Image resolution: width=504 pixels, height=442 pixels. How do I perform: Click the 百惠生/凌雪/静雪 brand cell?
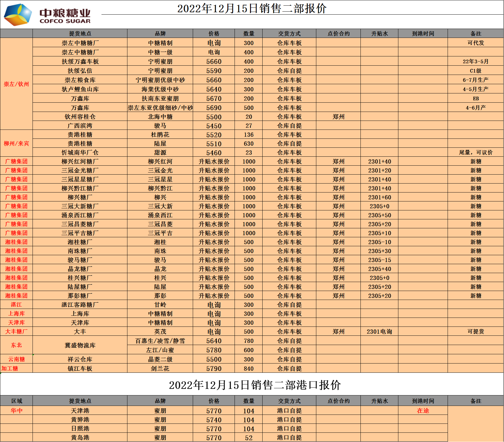pyautogui.click(x=160, y=341)
